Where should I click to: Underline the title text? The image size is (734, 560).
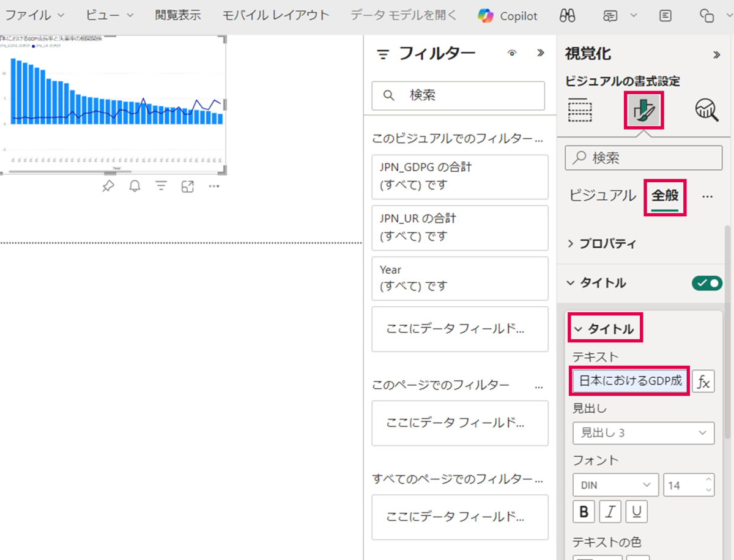click(x=637, y=512)
